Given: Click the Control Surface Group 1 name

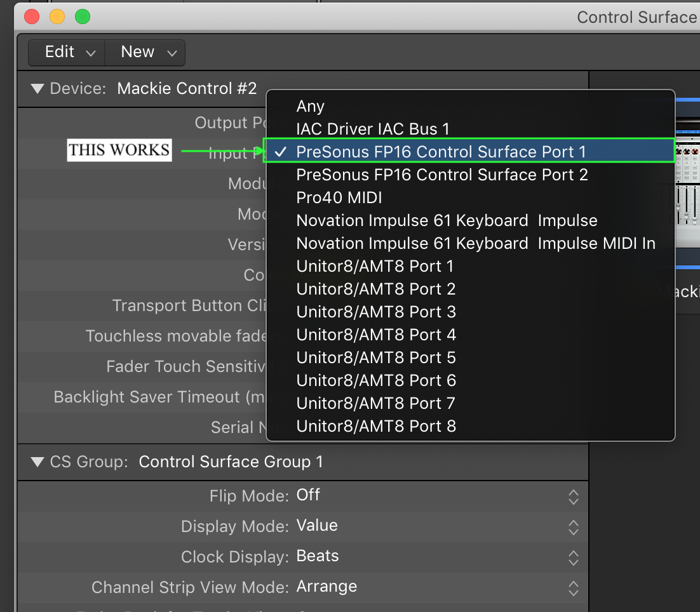Looking at the screenshot, I should [231, 462].
